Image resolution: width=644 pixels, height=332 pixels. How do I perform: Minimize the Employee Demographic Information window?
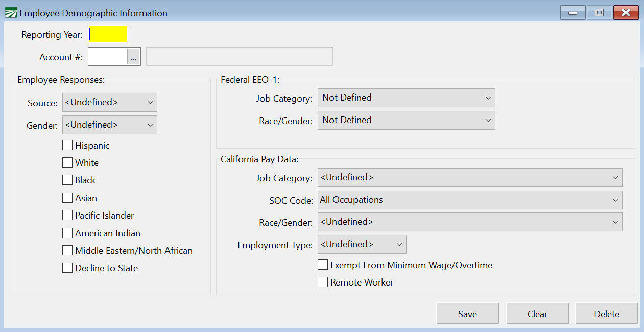point(573,13)
